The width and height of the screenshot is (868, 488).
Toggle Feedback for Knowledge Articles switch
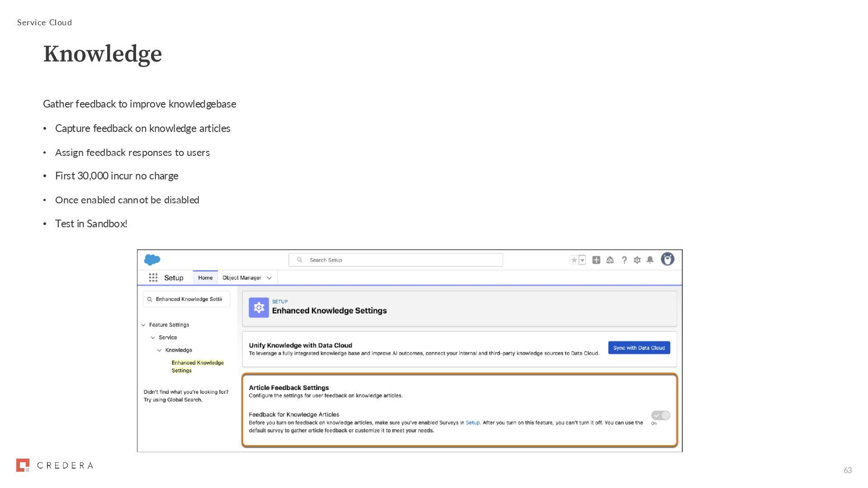(660, 415)
